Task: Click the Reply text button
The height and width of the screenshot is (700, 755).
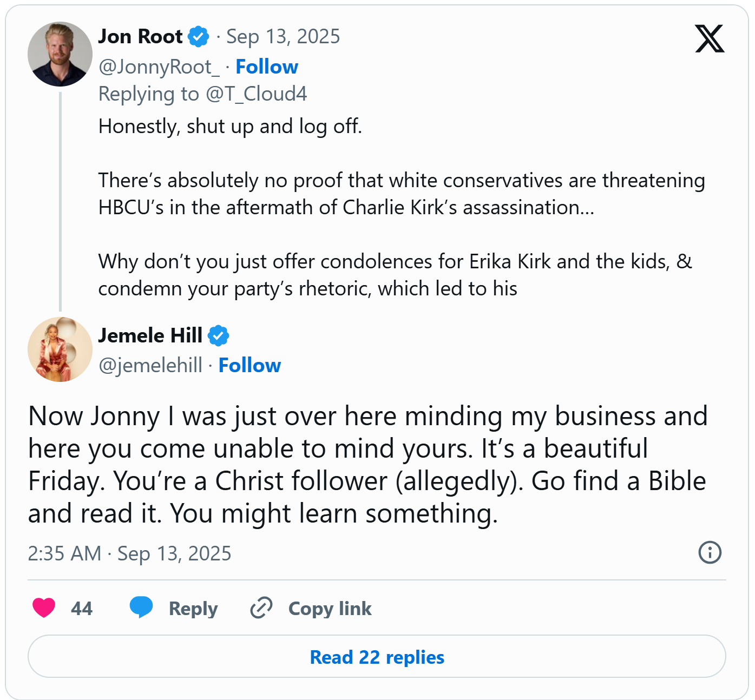Action: [x=193, y=609]
